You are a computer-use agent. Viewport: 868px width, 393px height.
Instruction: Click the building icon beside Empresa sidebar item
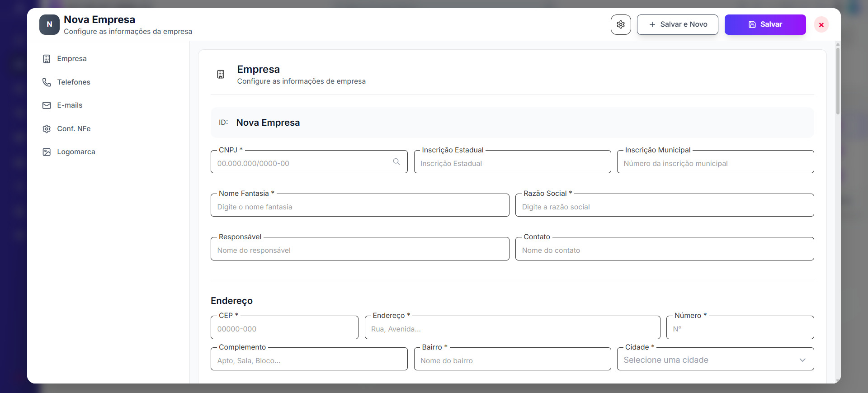click(47, 59)
